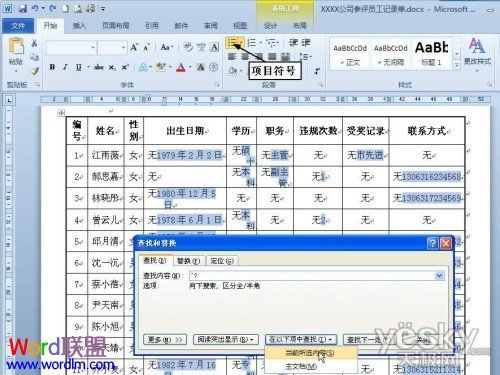Screen dimensions: 500x375
Task: Switch to the References ribbon tab
Action: click(151, 26)
